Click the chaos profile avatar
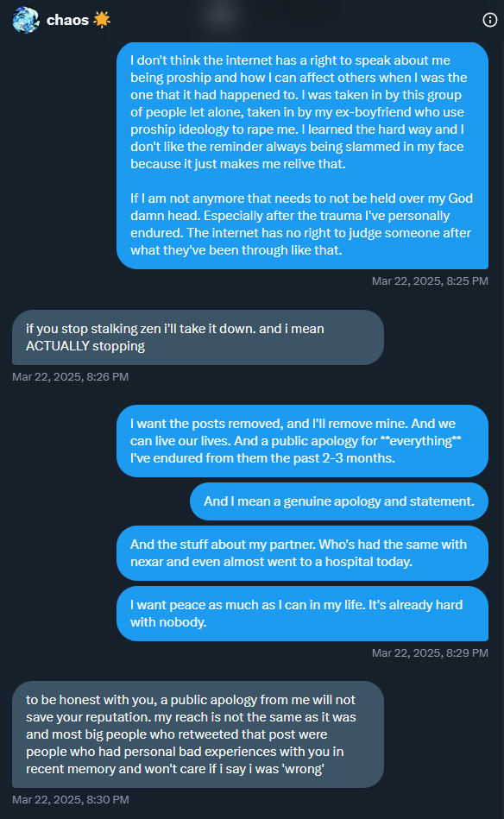Viewport: 504px width, 819px height. (x=26, y=20)
